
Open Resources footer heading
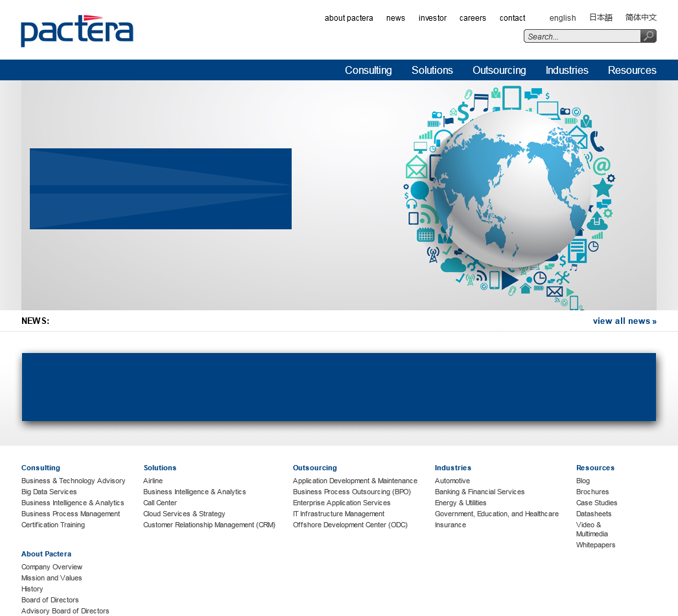point(595,468)
